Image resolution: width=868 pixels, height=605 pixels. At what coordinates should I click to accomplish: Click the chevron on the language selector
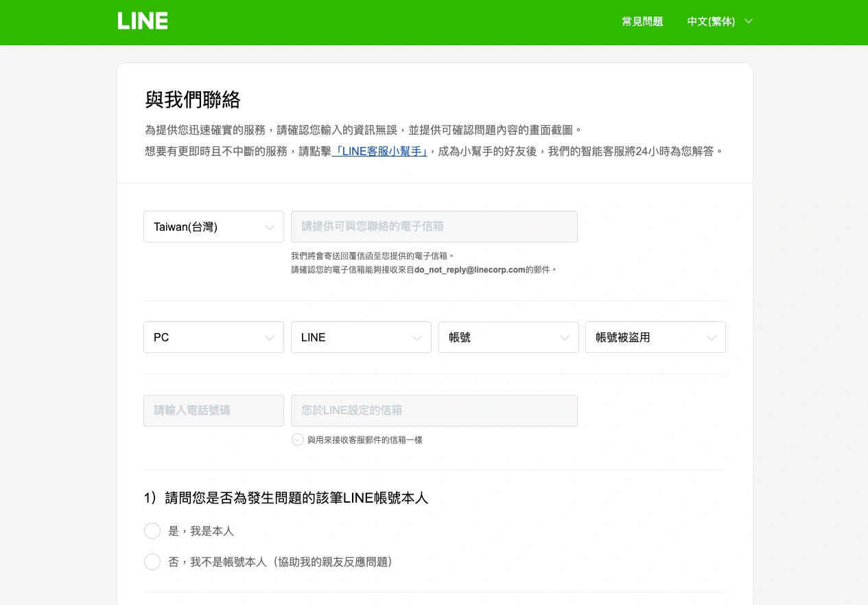tap(749, 21)
